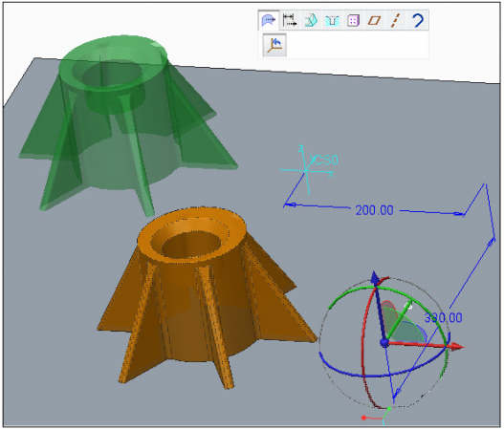Select the dashed datum axis icon
The height and width of the screenshot is (430, 504).
[396, 21]
